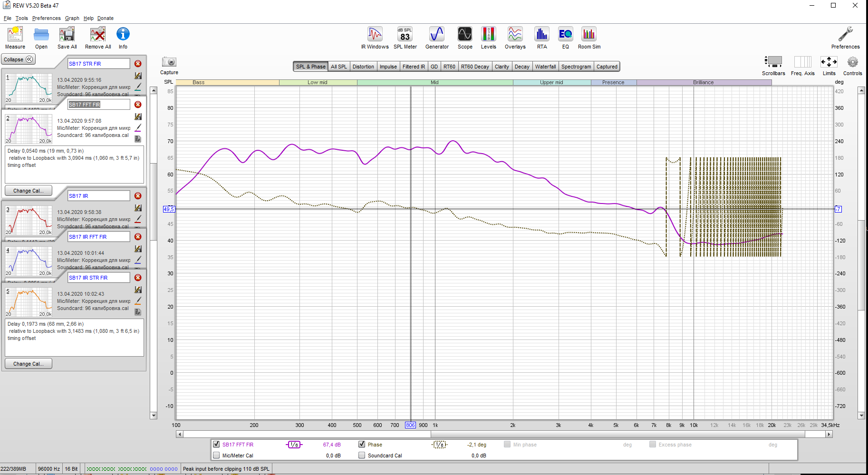
Task: Click Change Cal for SB17 FFT FIR
Action: 29,191
